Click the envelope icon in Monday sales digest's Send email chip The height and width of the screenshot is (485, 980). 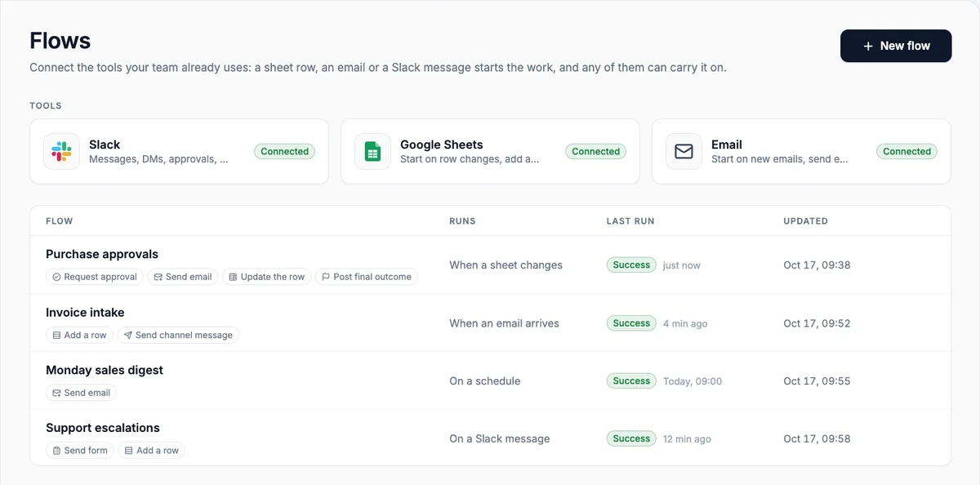pyautogui.click(x=56, y=393)
